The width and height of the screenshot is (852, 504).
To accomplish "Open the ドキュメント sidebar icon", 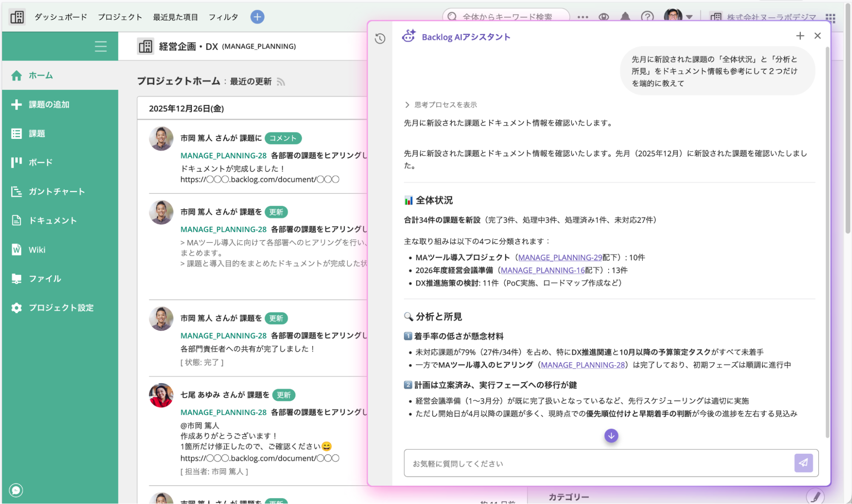I will 16,220.
